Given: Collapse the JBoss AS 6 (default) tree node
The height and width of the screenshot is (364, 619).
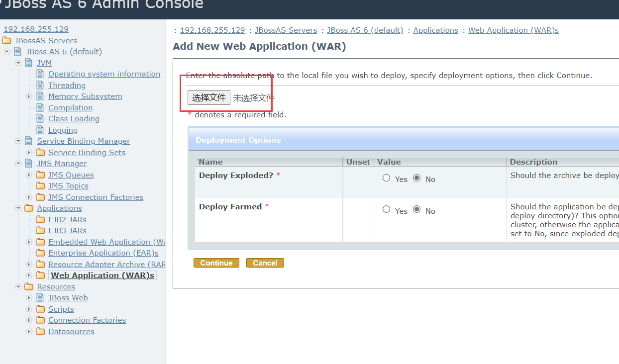Looking at the screenshot, I should [x=6, y=52].
